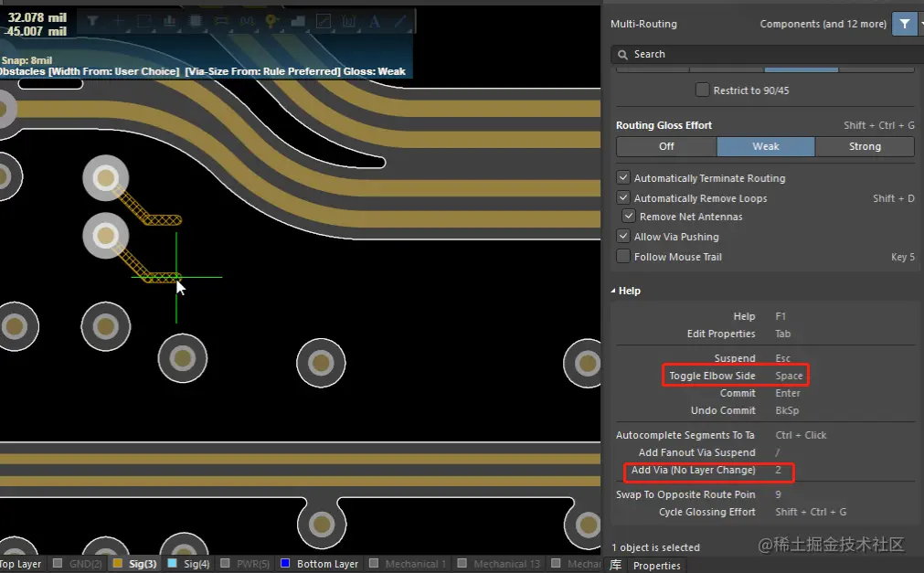The width and height of the screenshot is (924, 573).
Task: Click the filter button in Properties panel
Action: coord(905,24)
